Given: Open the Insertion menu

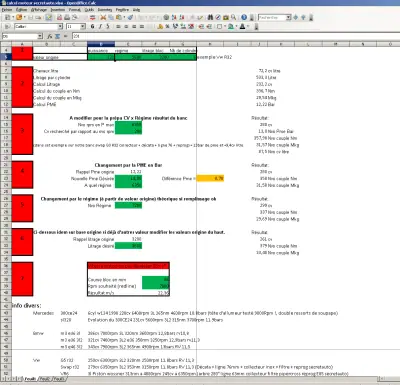Looking at the screenshot, I should click(x=58, y=10).
